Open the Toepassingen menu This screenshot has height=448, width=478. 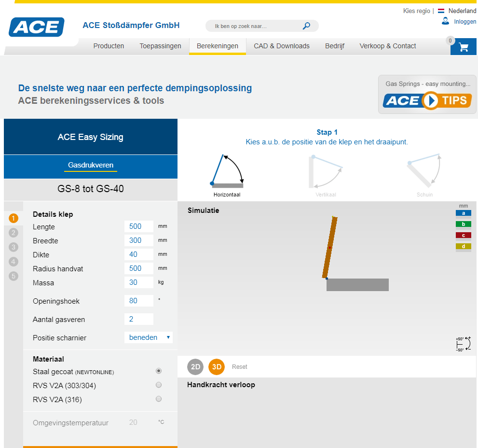point(160,46)
